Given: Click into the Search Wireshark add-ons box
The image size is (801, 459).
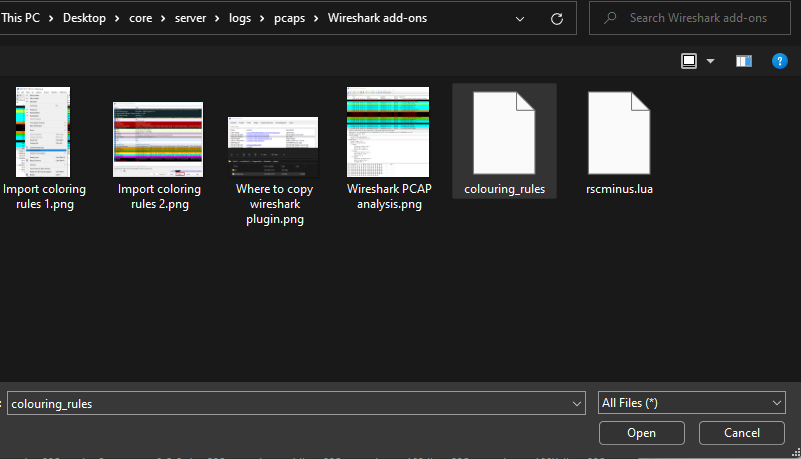Looking at the screenshot, I should 690,18.
